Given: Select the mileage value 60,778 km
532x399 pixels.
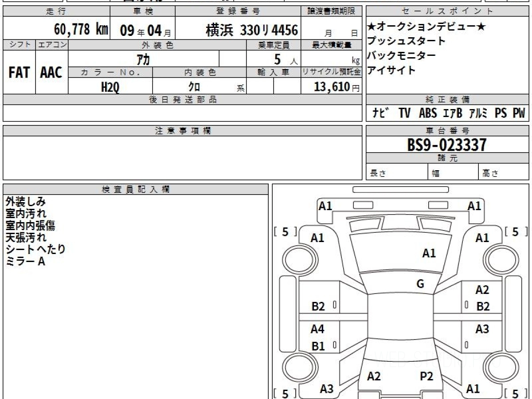Looking at the screenshot, I should (x=81, y=30).
